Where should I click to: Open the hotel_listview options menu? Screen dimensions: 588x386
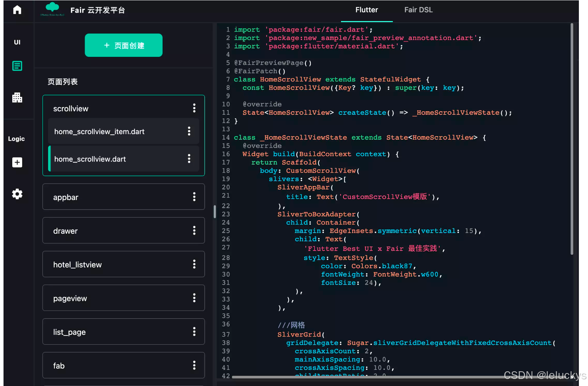194,264
